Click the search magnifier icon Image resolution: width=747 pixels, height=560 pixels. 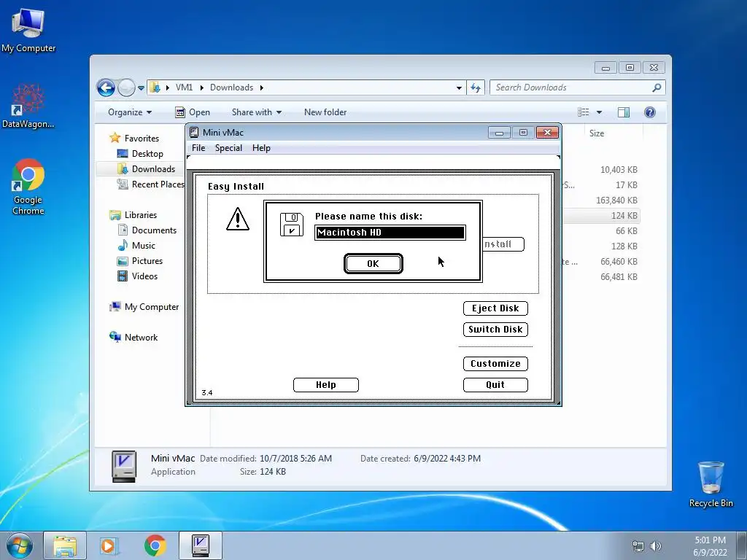coord(657,87)
